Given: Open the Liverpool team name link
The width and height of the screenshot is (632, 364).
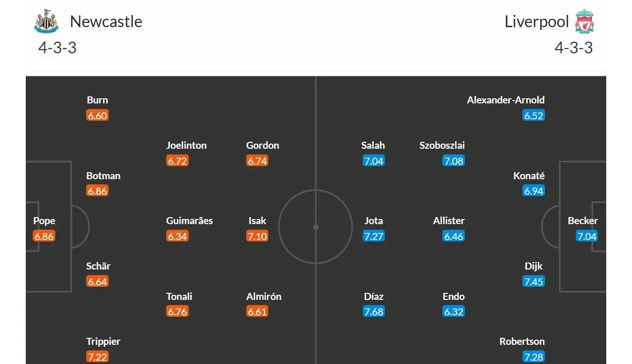Looking at the screenshot, I should tap(536, 22).
